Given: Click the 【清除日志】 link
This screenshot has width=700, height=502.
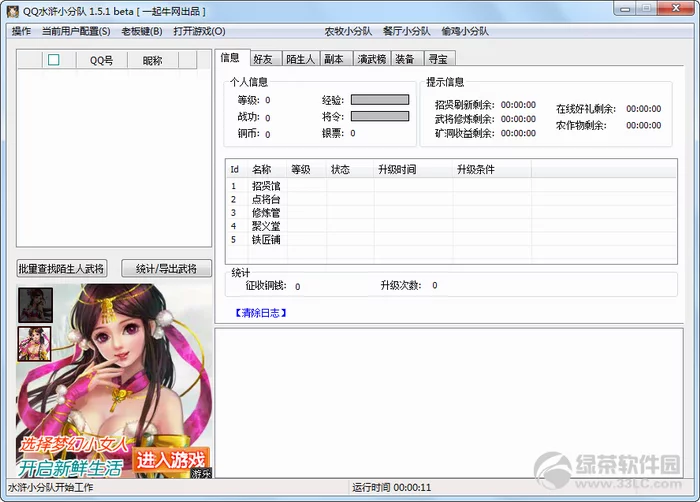Looking at the screenshot, I should click(x=261, y=313).
